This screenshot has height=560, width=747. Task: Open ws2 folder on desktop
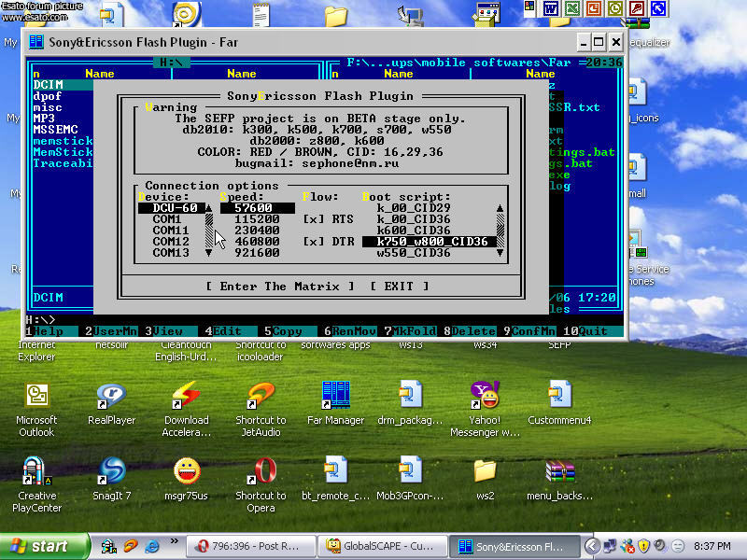pos(485,478)
